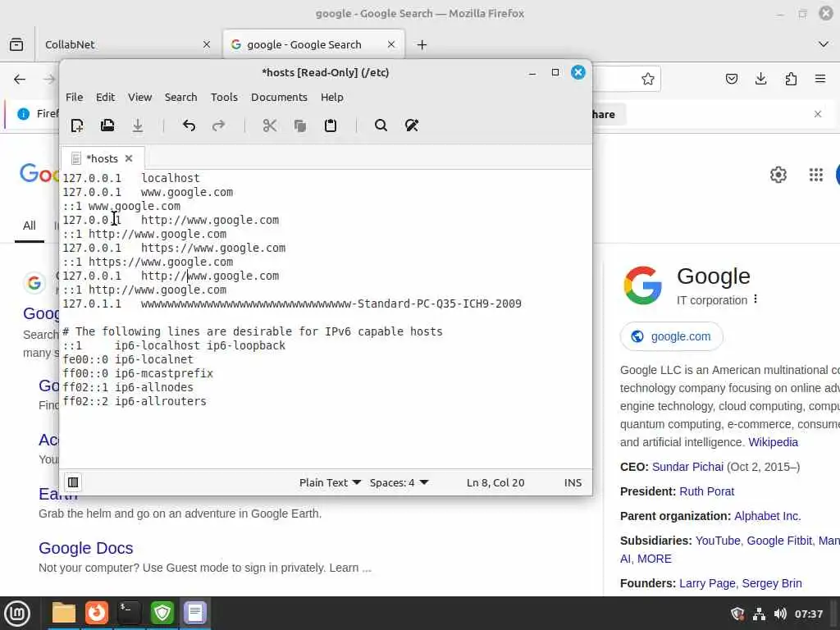
Task: Go back in Firefox
Action: pyautogui.click(x=20, y=80)
